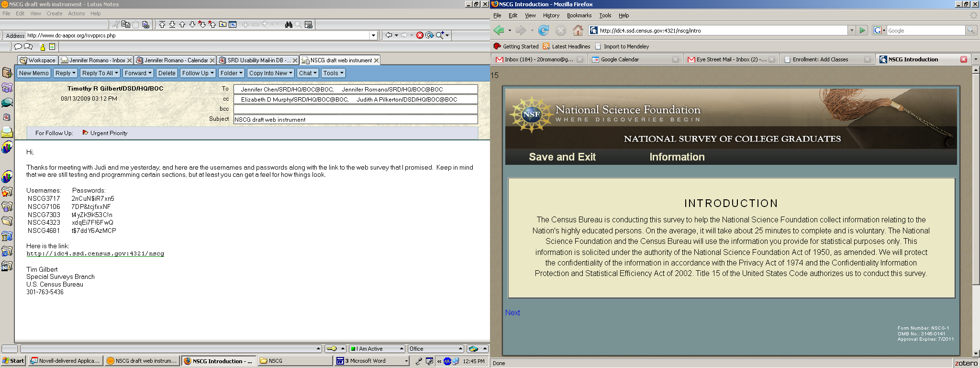Open the Forward dropdown button
Viewport: 980px width, 368px height.
pyautogui.click(x=138, y=73)
